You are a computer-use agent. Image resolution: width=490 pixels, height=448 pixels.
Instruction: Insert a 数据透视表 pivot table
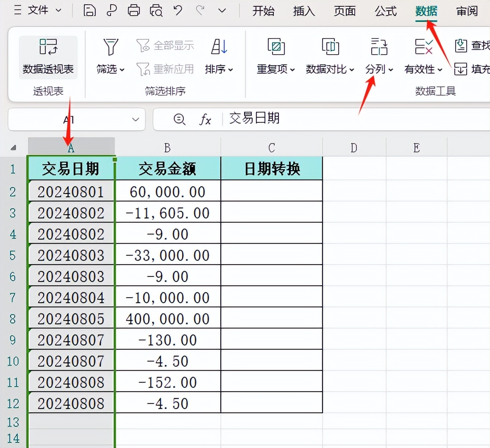click(48, 57)
